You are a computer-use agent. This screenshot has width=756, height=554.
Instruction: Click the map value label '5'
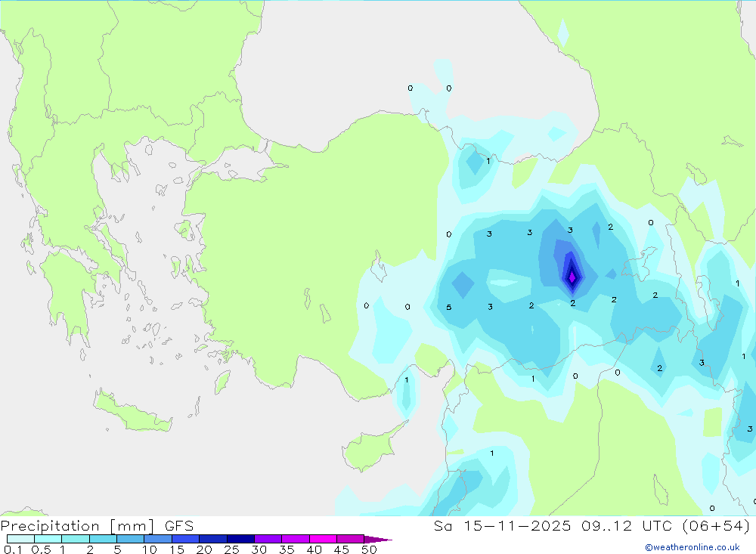449,307
